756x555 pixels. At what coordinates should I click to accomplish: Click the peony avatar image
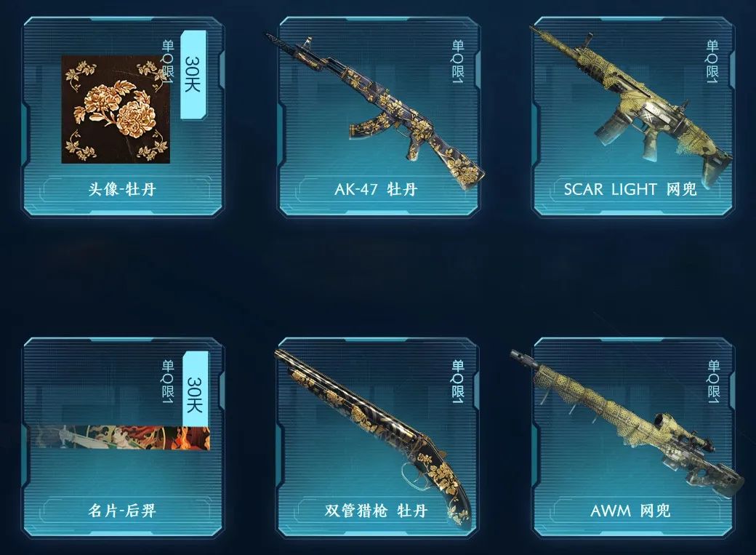116,109
